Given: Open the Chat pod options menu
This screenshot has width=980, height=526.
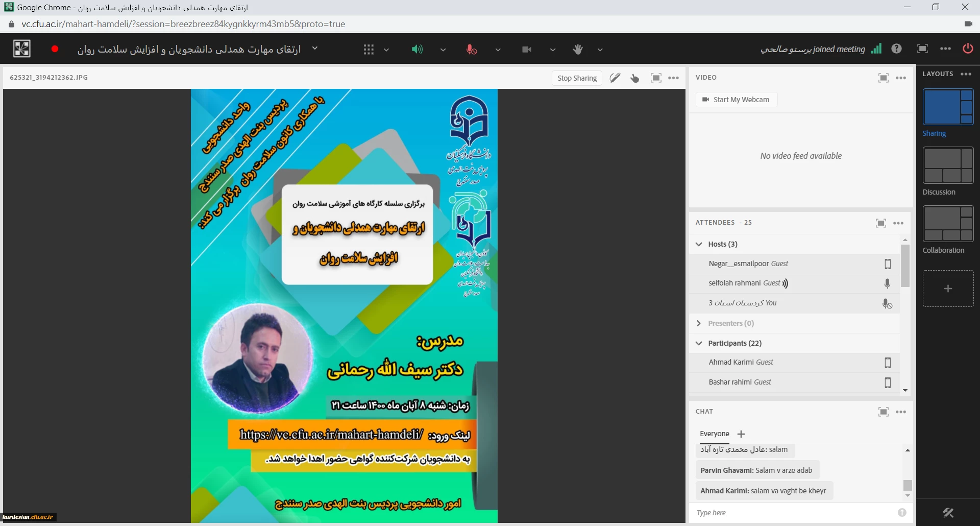Looking at the screenshot, I should click(901, 412).
